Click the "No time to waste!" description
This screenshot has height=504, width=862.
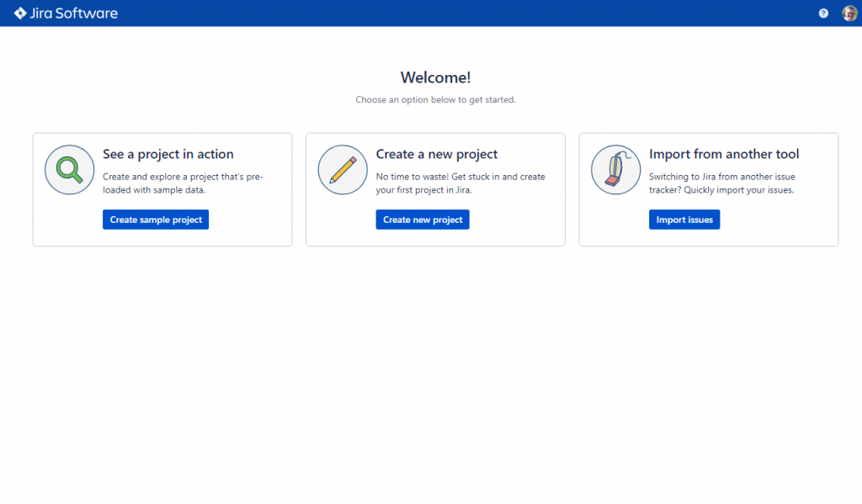tap(460, 183)
